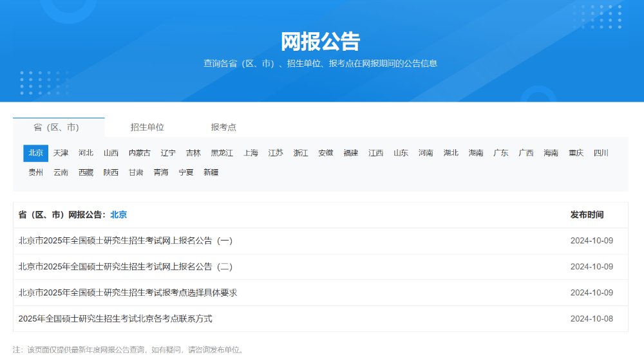This screenshot has height=355, width=644.
Task: Select 北京 in the province list
Action: pos(36,153)
